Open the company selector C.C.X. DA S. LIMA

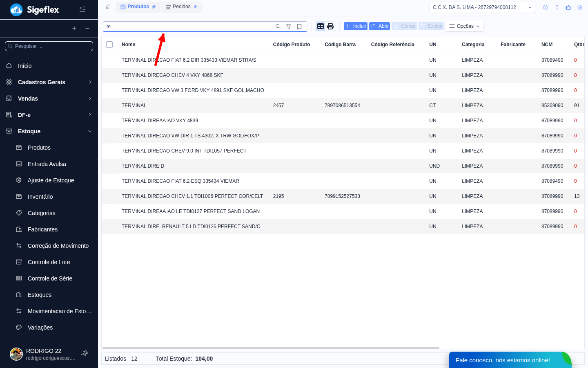pos(482,7)
